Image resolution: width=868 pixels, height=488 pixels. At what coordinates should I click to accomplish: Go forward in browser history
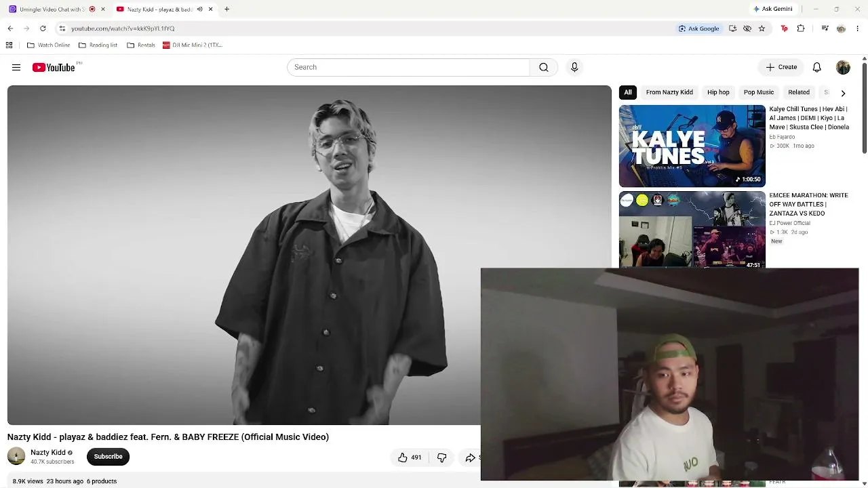[x=26, y=28]
